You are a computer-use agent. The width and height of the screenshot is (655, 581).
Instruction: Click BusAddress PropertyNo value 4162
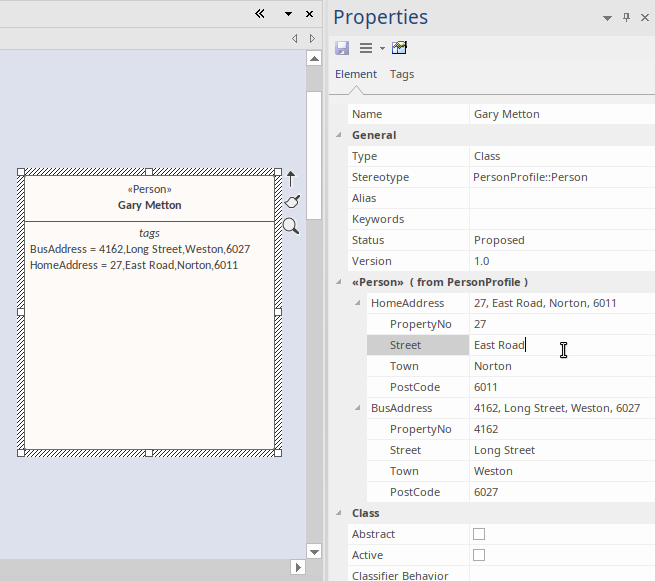coord(562,429)
